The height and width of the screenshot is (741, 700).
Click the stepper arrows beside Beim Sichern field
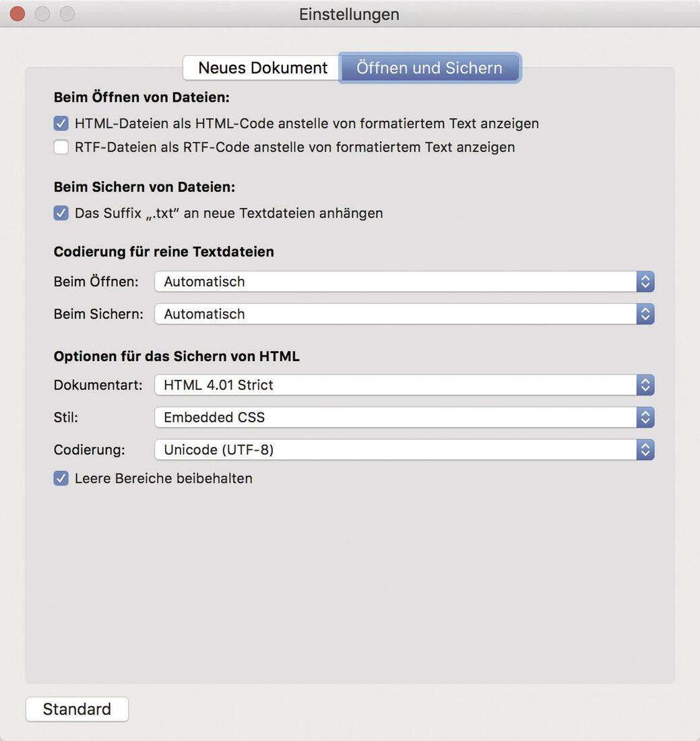click(x=645, y=314)
